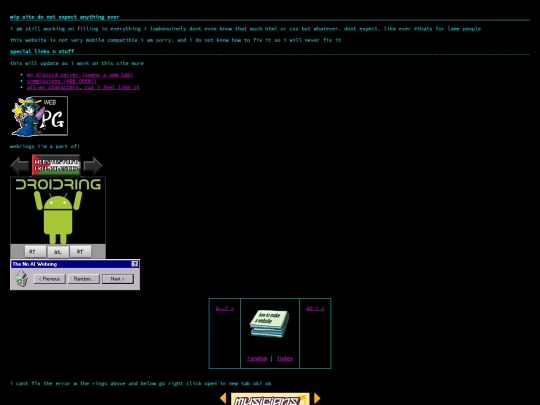Click the 'not very mobile compatible' sentence
Screen dimensions: 540x405
[x=176, y=40]
